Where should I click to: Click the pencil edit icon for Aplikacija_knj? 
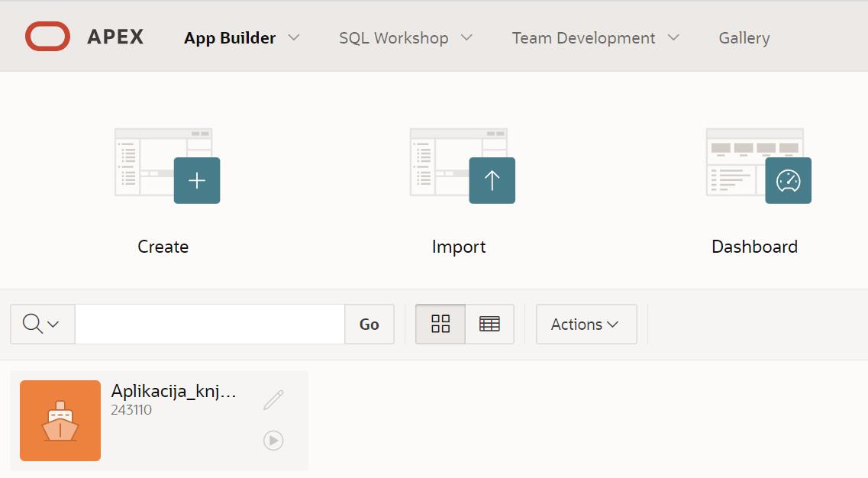pos(273,400)
